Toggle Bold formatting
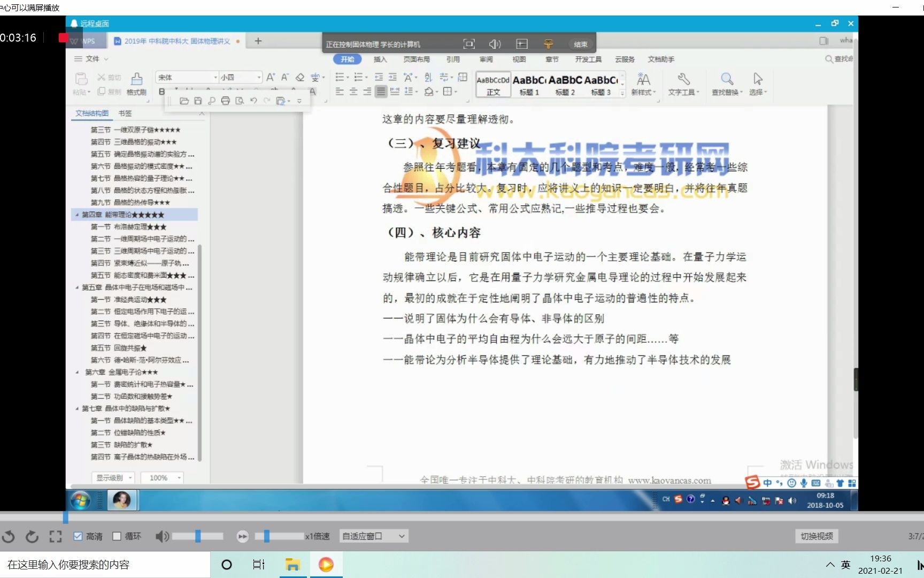The image size is (924, 578). click(x=161, y=92)
